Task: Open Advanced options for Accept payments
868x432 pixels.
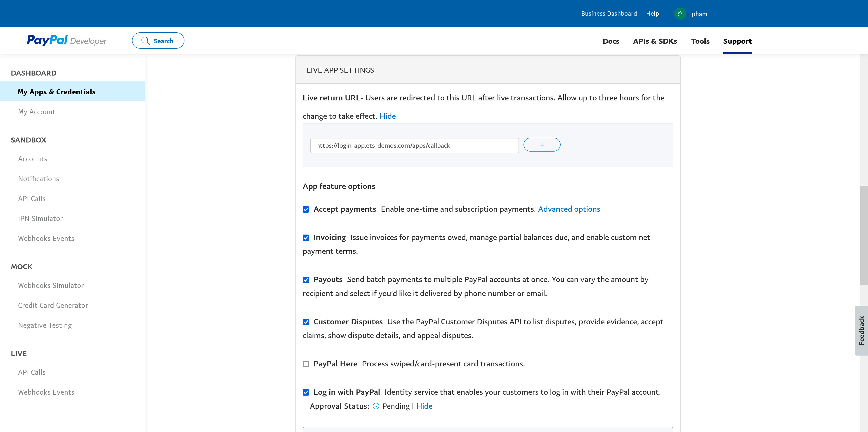Action: click(x=569, y=209)
